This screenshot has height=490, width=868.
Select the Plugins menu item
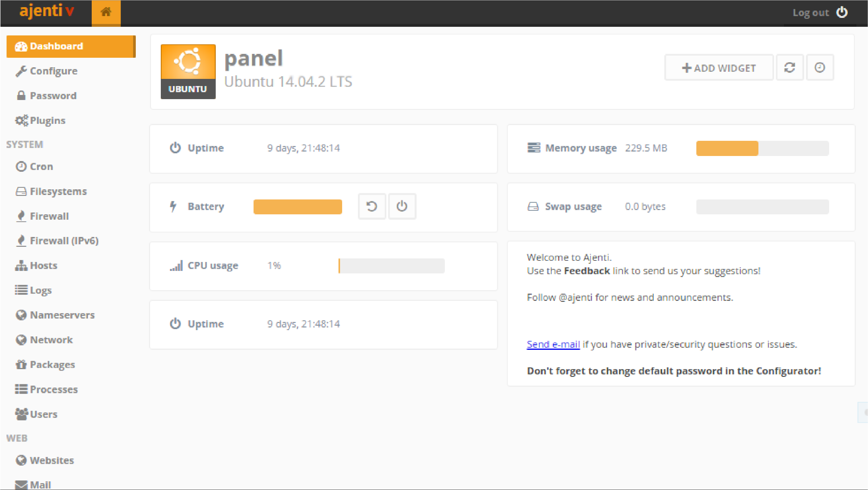(48, 120)
